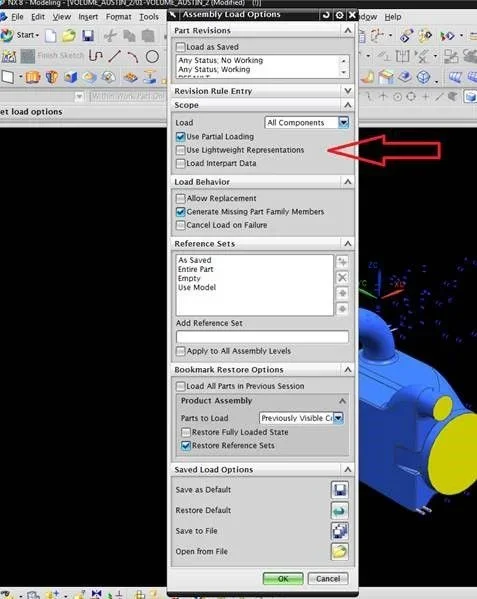Image resolution: width=477 pixels, height=599 pixels.
Task: Open the Format menu
Action: [x=119, y=17]
